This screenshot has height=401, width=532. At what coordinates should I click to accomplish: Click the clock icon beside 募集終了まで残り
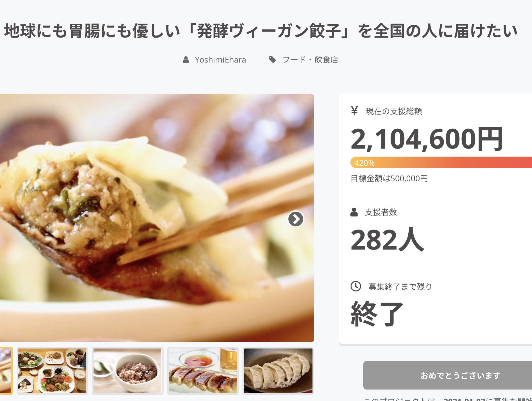click(x=356, y=286)
